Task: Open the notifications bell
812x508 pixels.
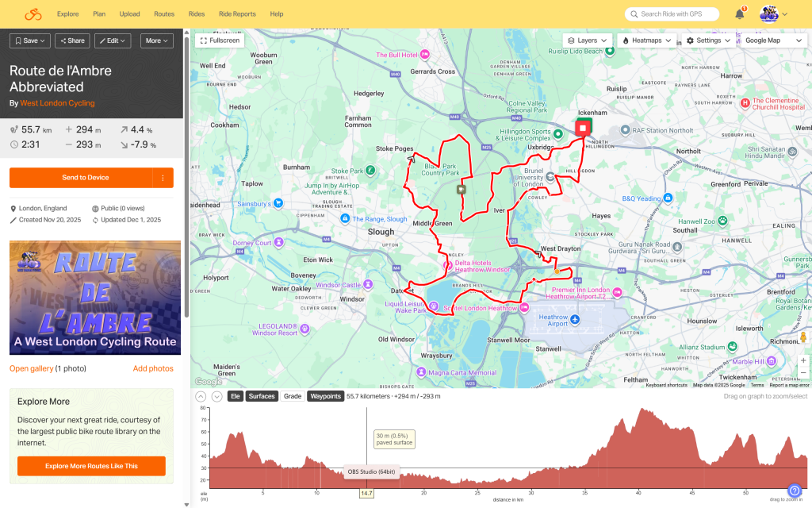Action: coord(739,14)
